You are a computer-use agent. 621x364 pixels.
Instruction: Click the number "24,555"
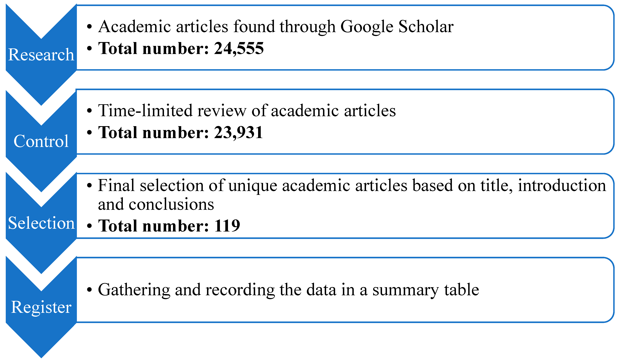pyautogui.click(x=239, y=48)
